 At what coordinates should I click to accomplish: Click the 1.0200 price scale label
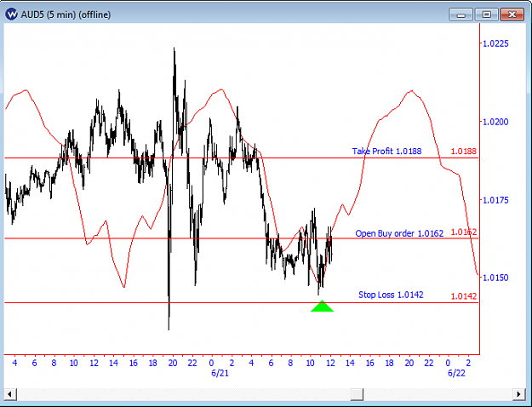pyautogui.click(x=495, y=122)
